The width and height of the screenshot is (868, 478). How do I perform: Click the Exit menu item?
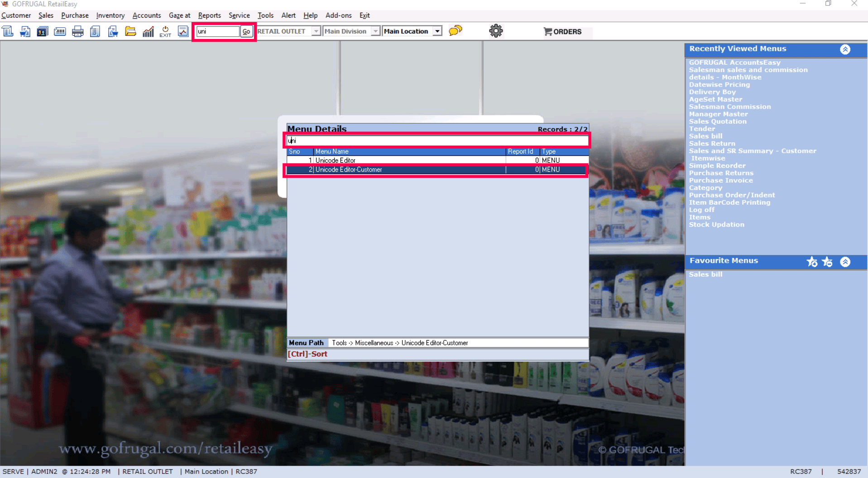pyautogui.click(x=364, y=15)
